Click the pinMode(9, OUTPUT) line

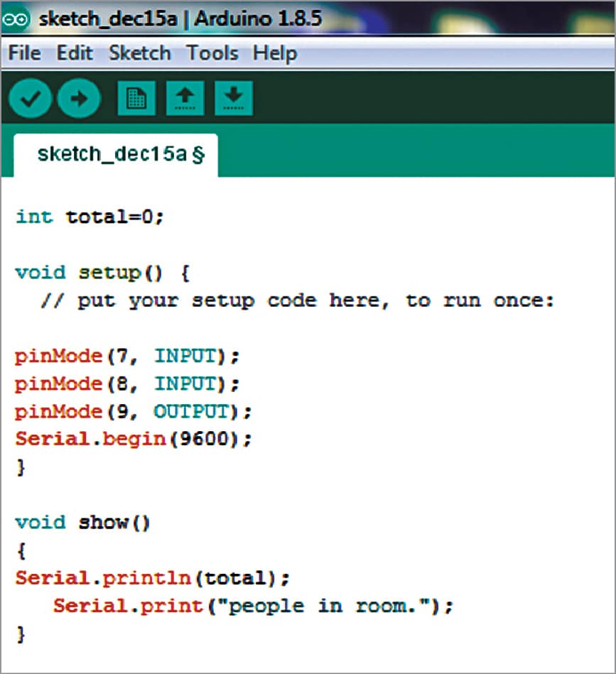pos(134,411)
